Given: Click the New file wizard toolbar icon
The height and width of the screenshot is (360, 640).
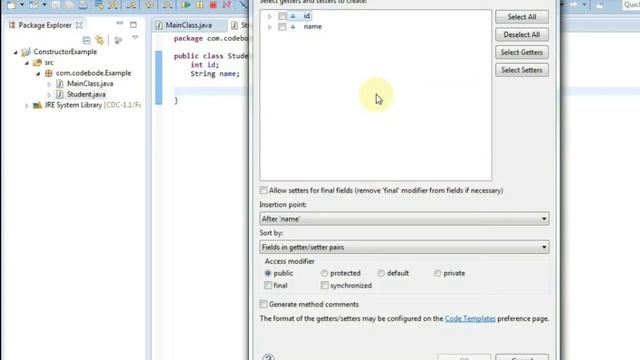Looking at the screenshot, I should (x=11, y=4).
